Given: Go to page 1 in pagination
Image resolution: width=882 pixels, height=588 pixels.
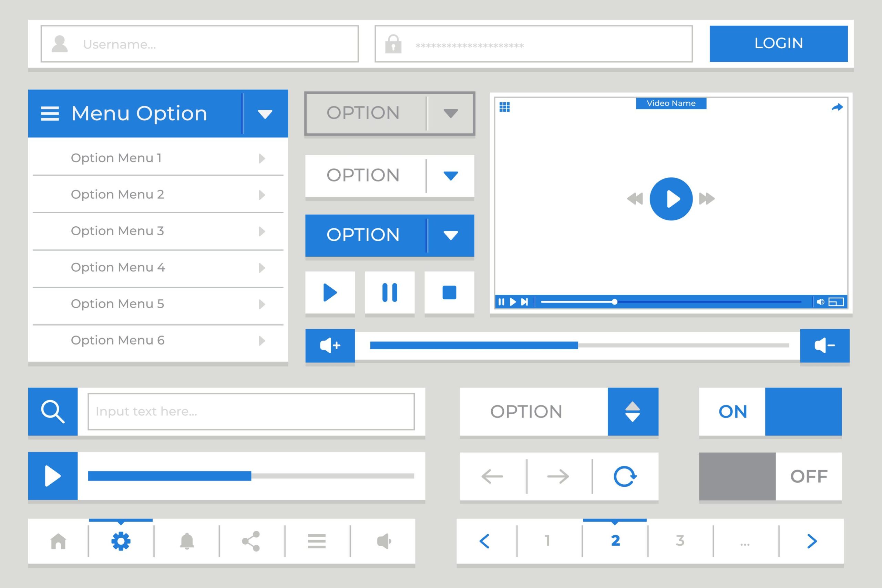Looking at the screenshot, I should coord(547,541).
